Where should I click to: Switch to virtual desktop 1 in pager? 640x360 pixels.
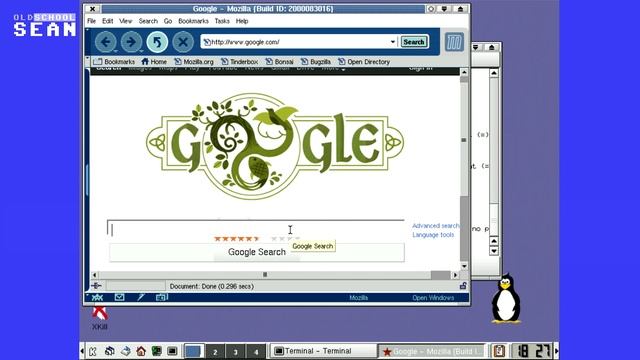193,351
